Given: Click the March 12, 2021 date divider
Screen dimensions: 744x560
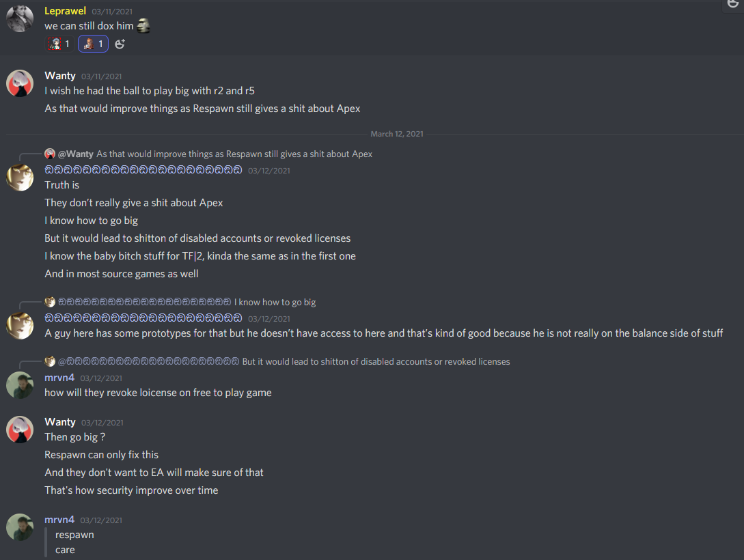Looking at the screenshot, I should click(397, 134).
